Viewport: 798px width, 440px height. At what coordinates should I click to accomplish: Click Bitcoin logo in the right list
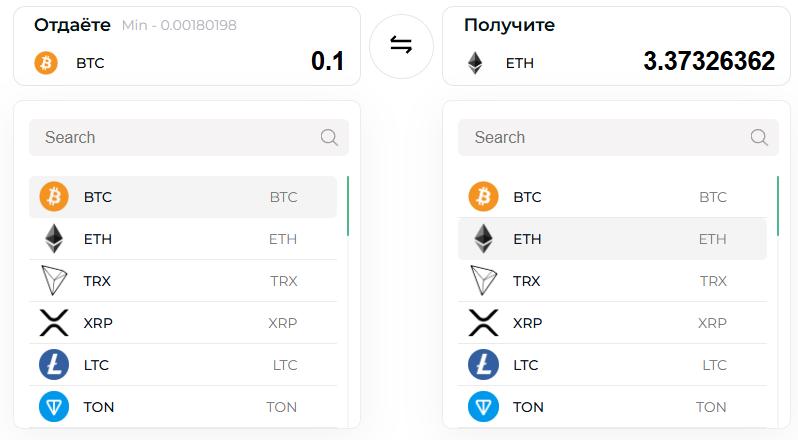[x=482, y=197]
